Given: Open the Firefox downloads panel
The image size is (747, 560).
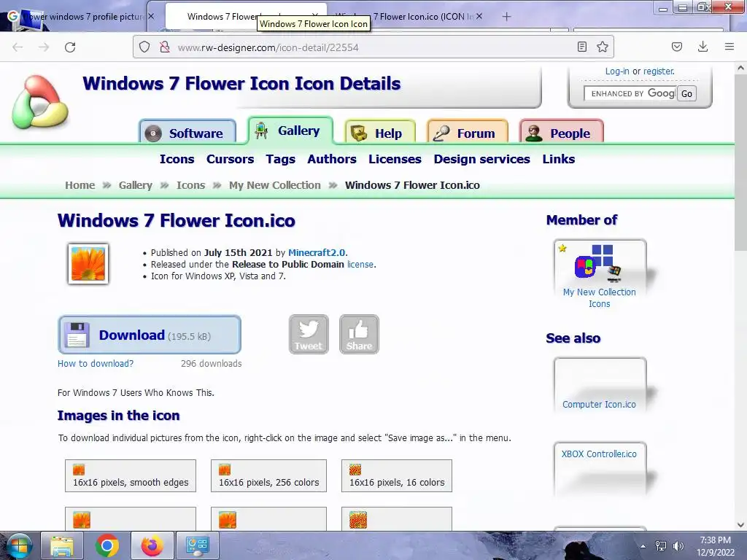Looking at the screenshot, I should coord(703,47).
